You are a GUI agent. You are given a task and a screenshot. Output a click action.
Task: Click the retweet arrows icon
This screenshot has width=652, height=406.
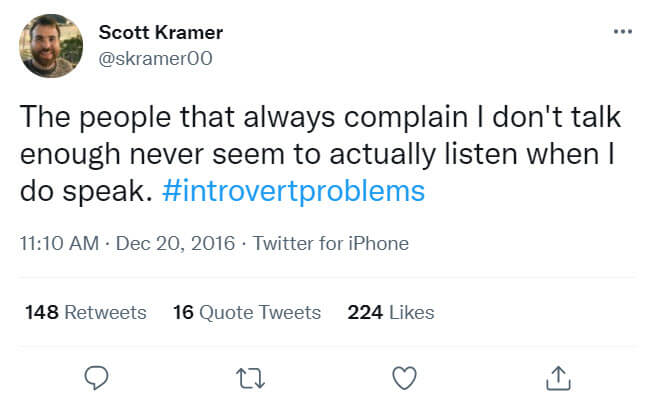pyautogui.click(x=250, y=377)
